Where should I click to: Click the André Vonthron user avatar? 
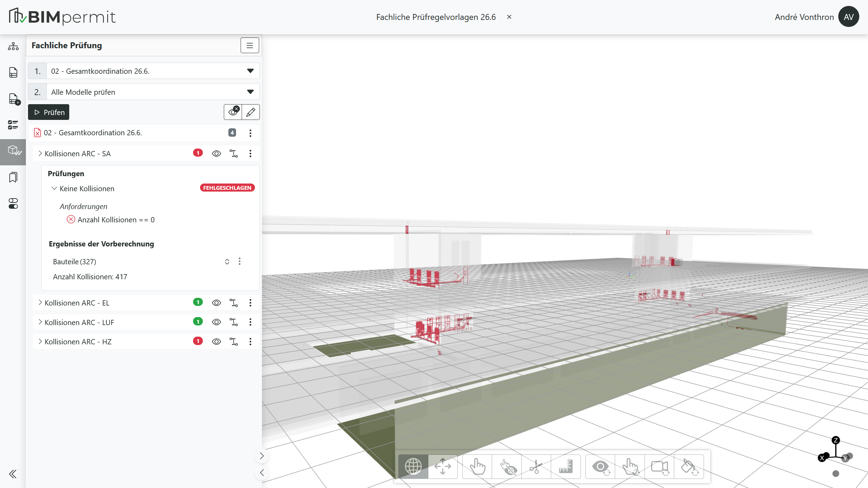click(849, 17)
